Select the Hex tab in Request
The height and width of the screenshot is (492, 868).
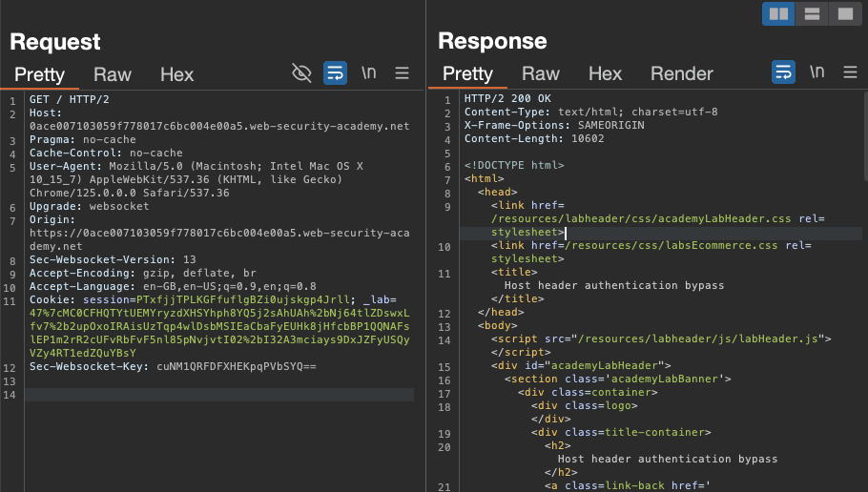point(176,74)
